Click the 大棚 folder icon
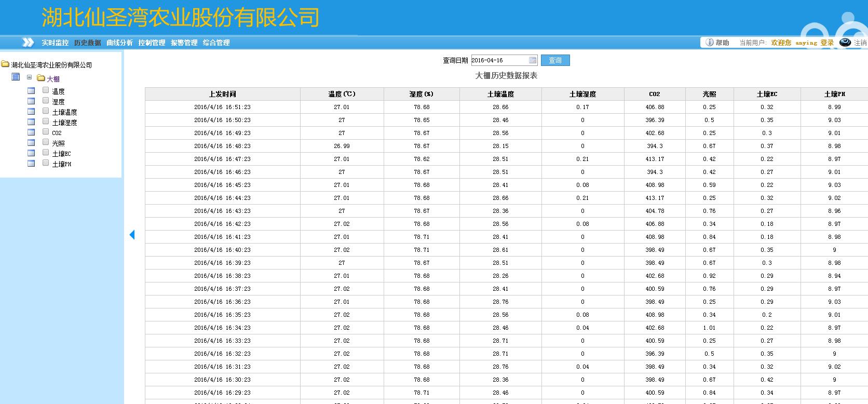Screen dimensions: 868x404 pyautogui.click(x=41, y=78)
